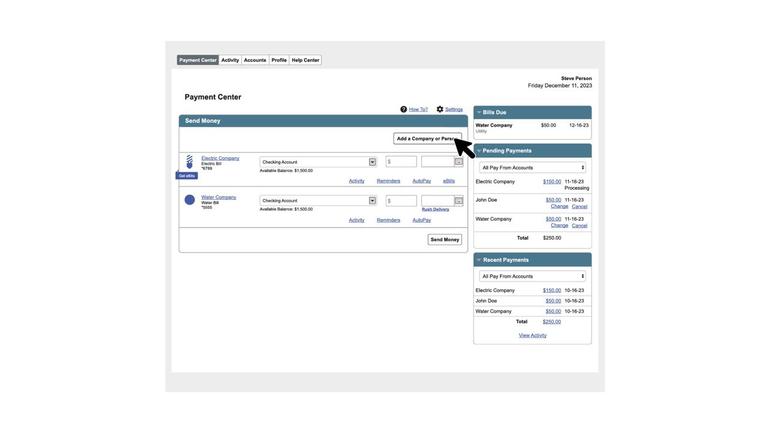The width and height of the screenshot is (768, 432).
Task: Open the Electric Company payee link
Action: (220, 158)
